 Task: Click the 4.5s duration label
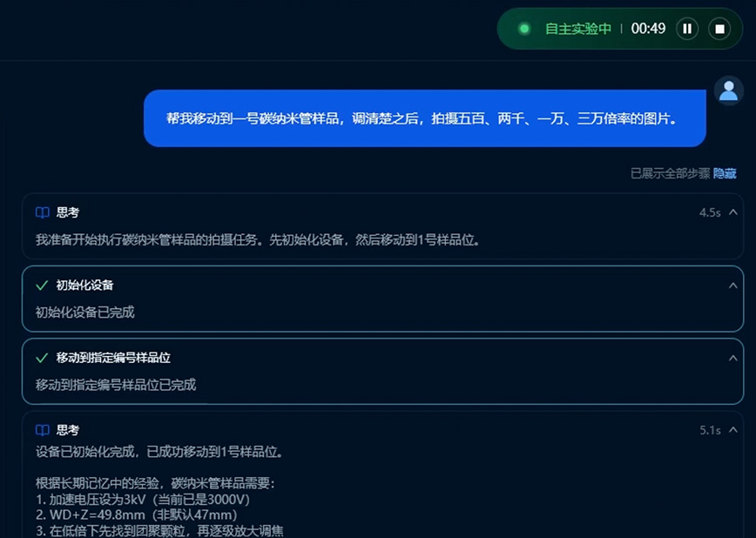[710, 212]
